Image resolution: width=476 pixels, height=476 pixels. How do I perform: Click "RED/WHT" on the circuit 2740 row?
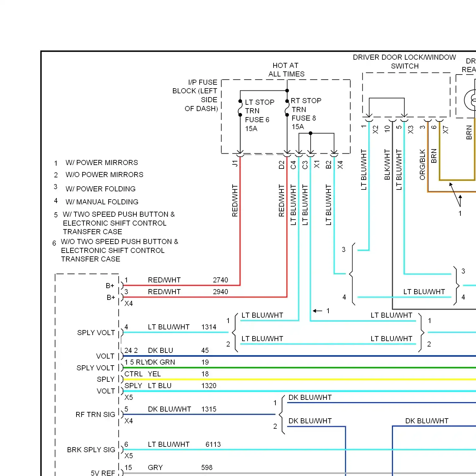coord(164,280)
